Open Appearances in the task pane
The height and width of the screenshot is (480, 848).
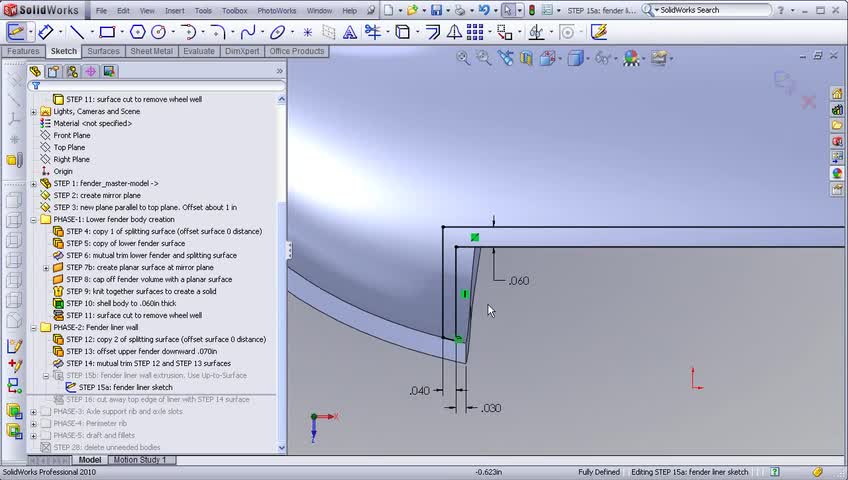(838, 173)
